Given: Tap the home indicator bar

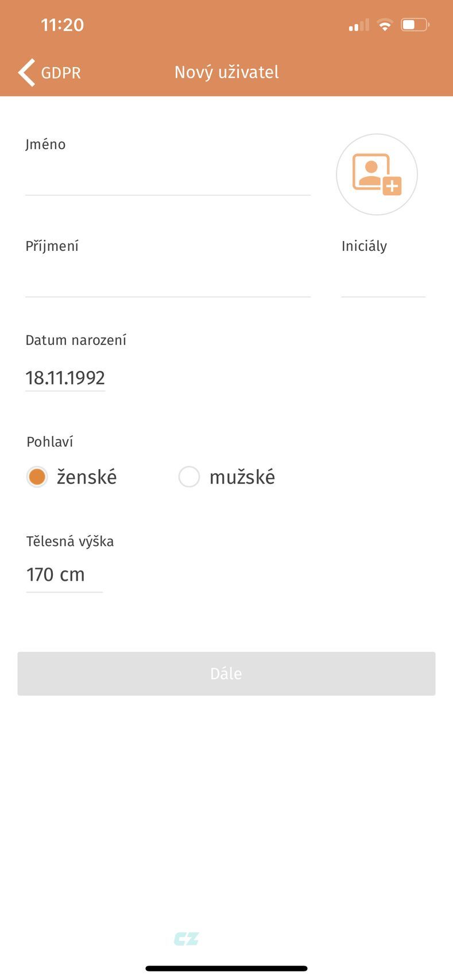Looking at the screenshot, I should tap(227, 969).
